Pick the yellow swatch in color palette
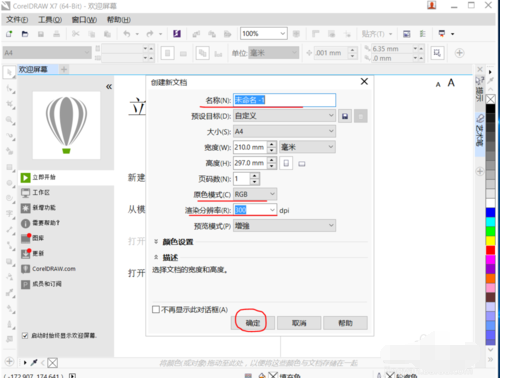Image resolution: width=513 pixels, height=378 pixels. (490, 241)
